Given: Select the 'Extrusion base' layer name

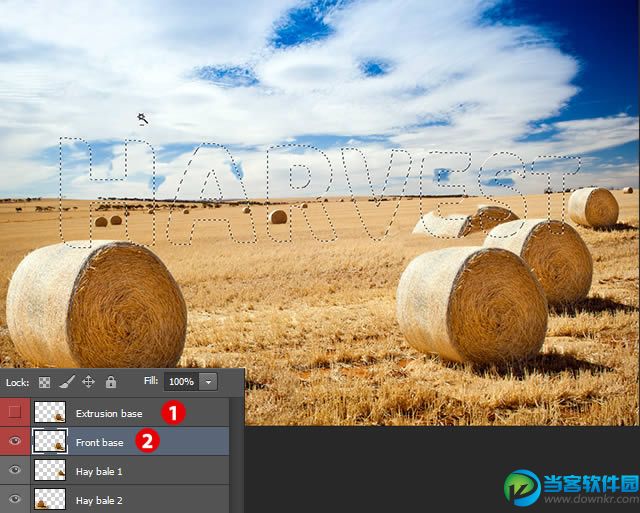Looking at the screenshot, I should (109, 413).
